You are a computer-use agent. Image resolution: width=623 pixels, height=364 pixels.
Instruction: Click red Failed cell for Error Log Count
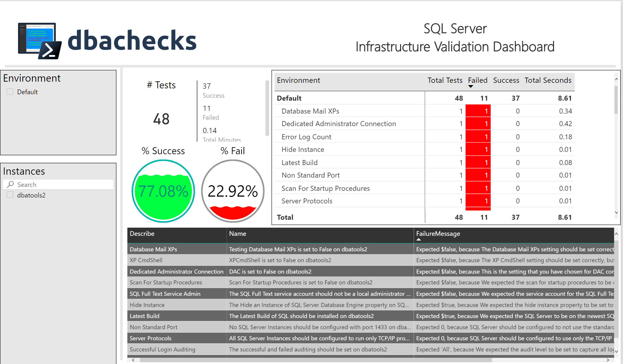(x=478, y=137)
